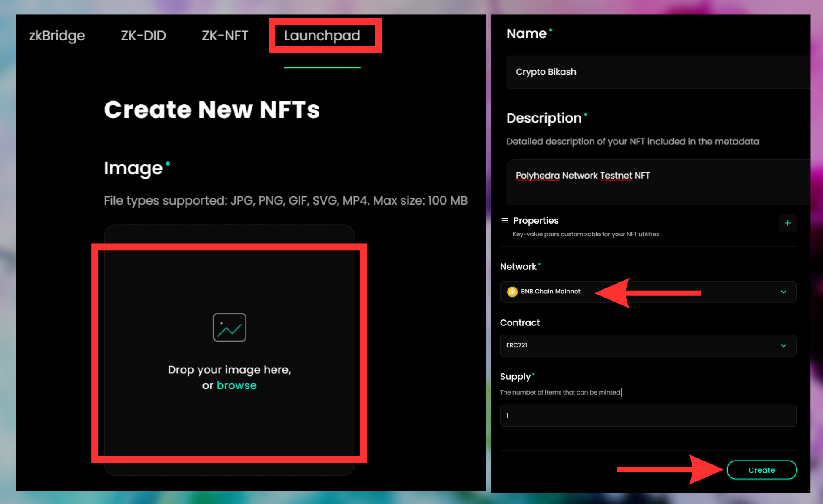Open the zkBridge tab
The height and width of the screenshot is (504, 823).
[x=57, y=36]
